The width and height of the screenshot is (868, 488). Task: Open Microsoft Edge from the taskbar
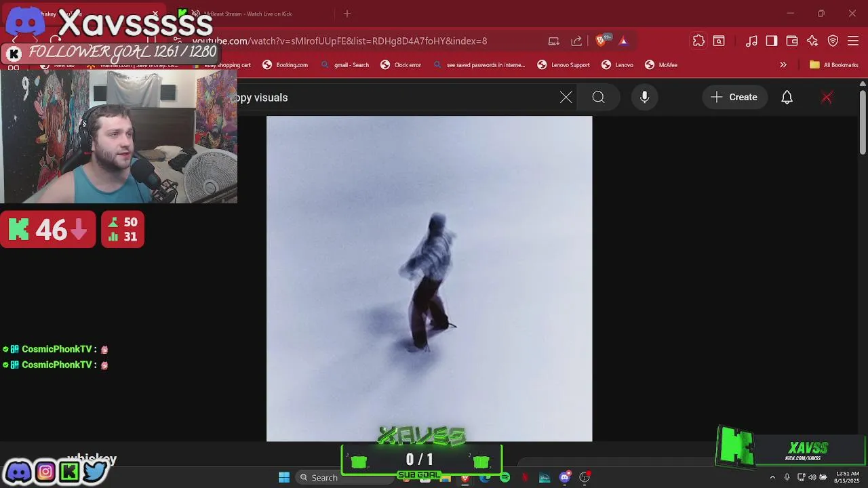click(485, 478)
